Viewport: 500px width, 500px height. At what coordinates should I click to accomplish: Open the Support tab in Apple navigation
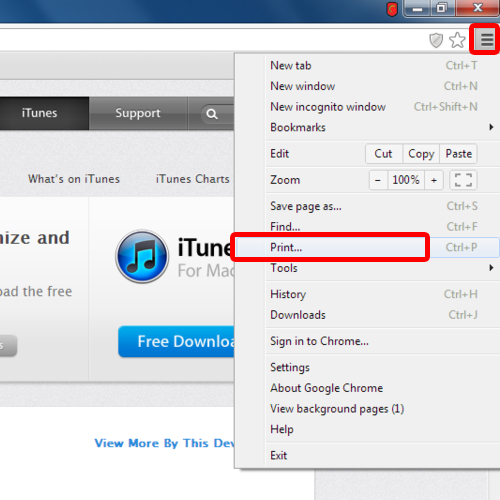click(138, 113)
